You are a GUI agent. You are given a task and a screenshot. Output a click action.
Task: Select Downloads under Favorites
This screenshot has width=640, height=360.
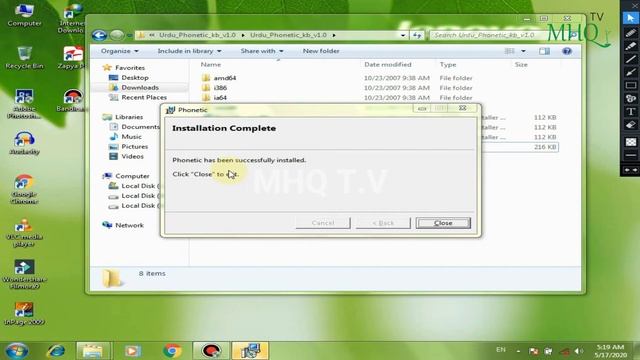[x=140, y=87]
